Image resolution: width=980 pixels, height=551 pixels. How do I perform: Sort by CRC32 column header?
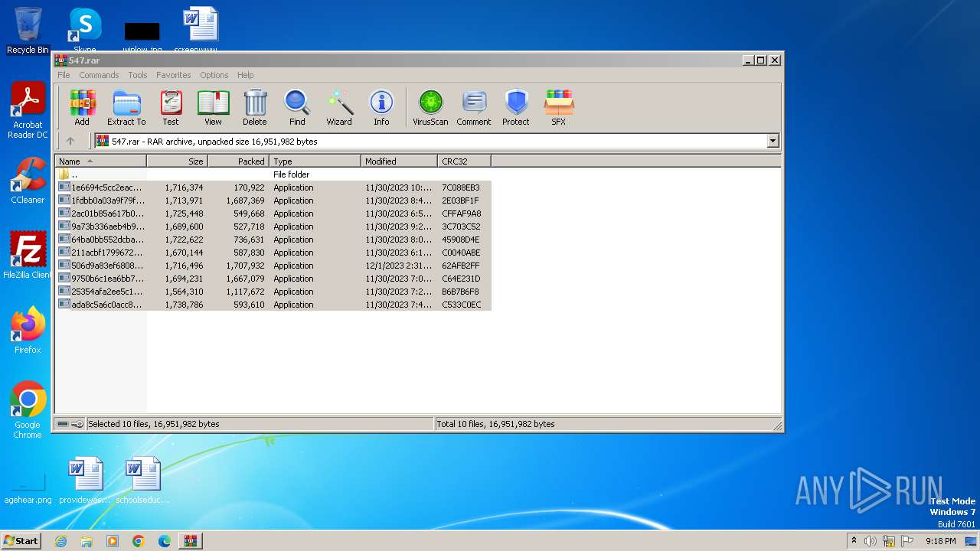(x=465, y=161)
